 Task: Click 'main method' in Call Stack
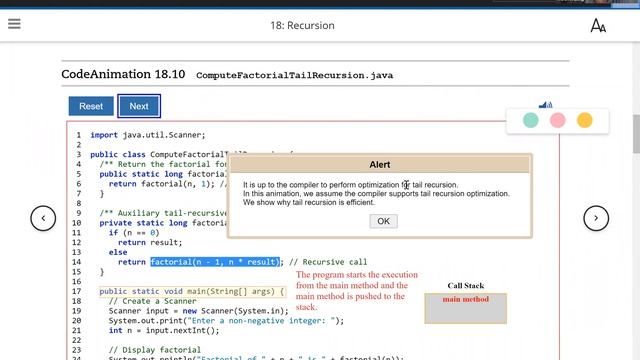click(x=465, y=299)
